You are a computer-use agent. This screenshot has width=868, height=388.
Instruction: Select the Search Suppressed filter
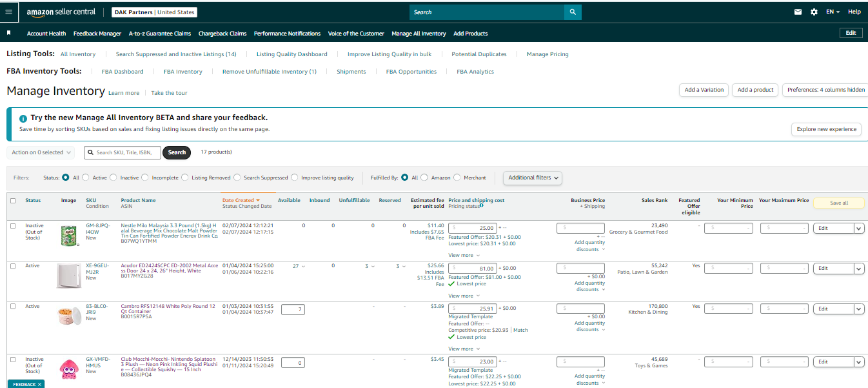pos(237,178)
